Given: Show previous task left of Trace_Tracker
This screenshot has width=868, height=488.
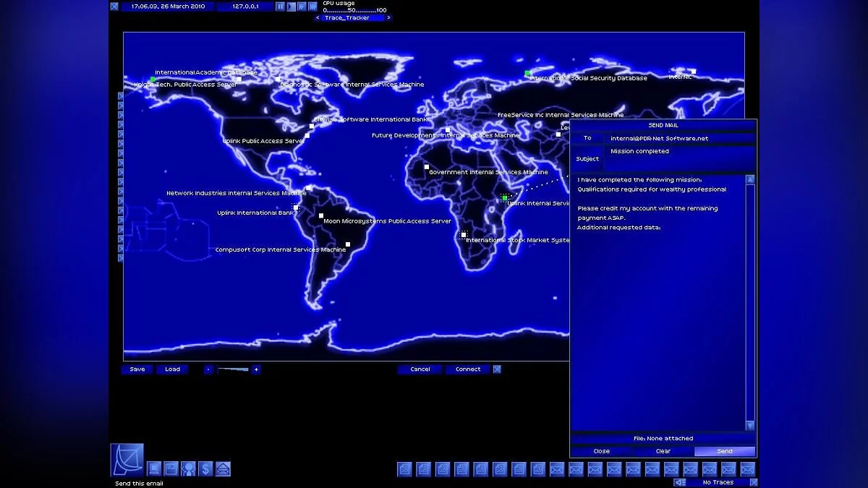Looking at the screenshot, I should coord(318,17).
